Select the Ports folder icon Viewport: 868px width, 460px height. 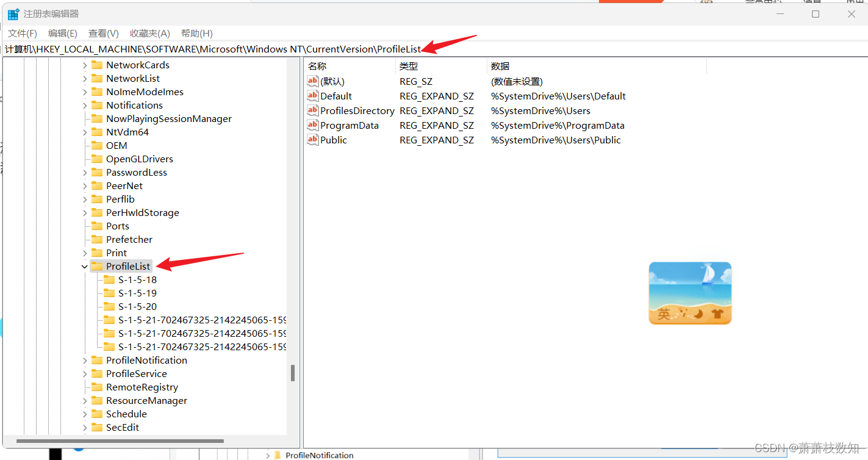pyautogui.click(x=97, y=226)
